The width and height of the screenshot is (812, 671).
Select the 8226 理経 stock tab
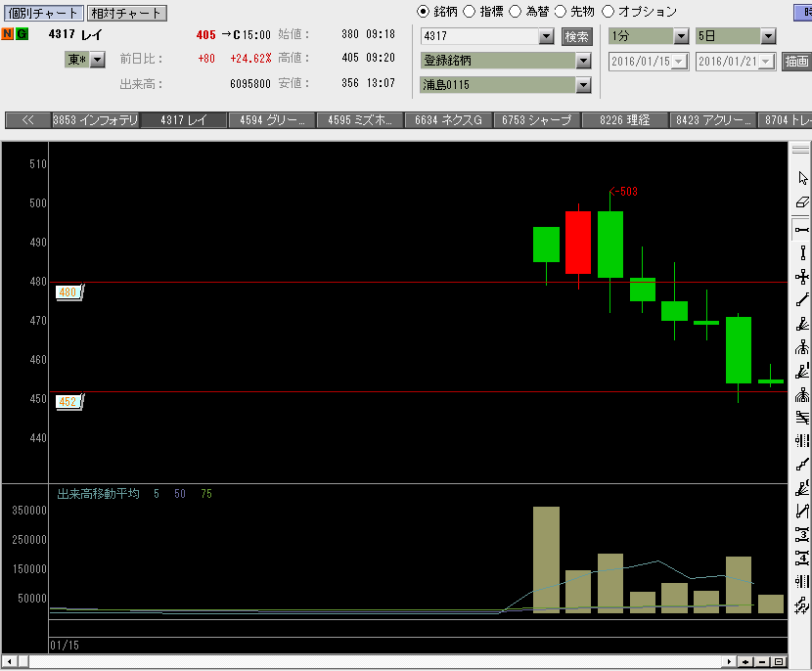(624, 120)
